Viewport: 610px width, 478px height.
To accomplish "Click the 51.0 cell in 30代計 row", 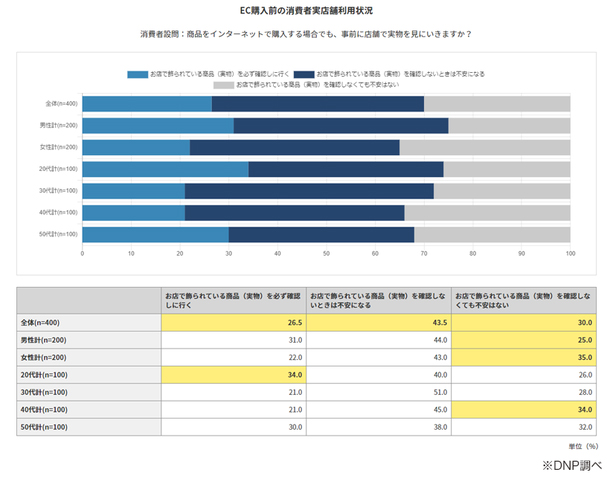I will 378,394.
